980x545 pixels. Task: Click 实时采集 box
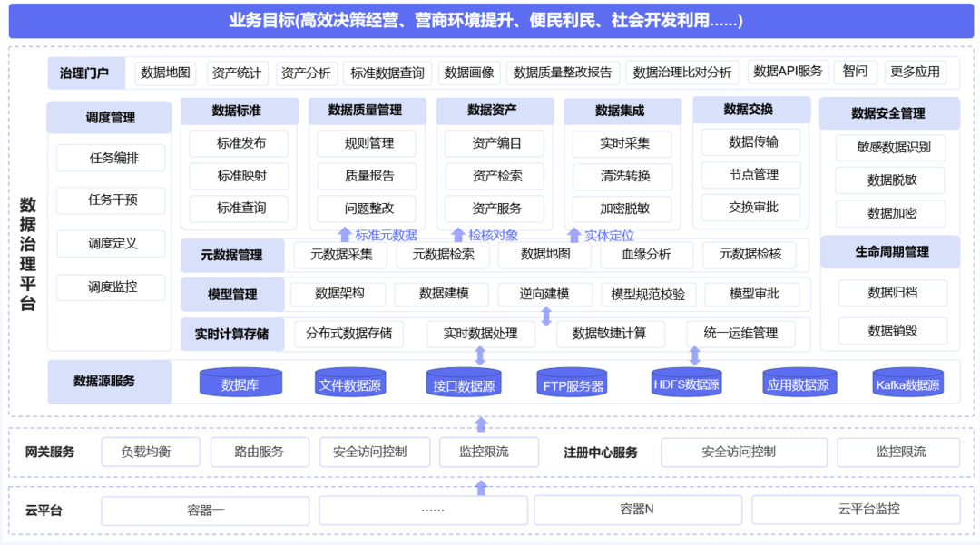coord(622,143)
